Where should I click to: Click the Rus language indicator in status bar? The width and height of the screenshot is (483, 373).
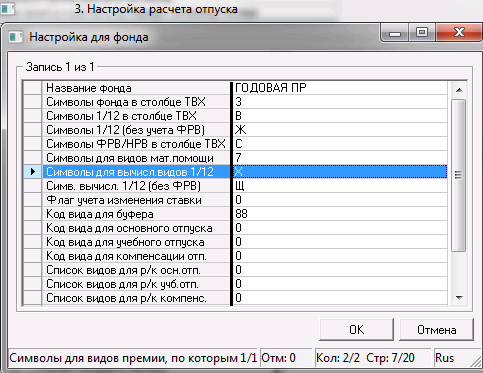coord(444,358)
